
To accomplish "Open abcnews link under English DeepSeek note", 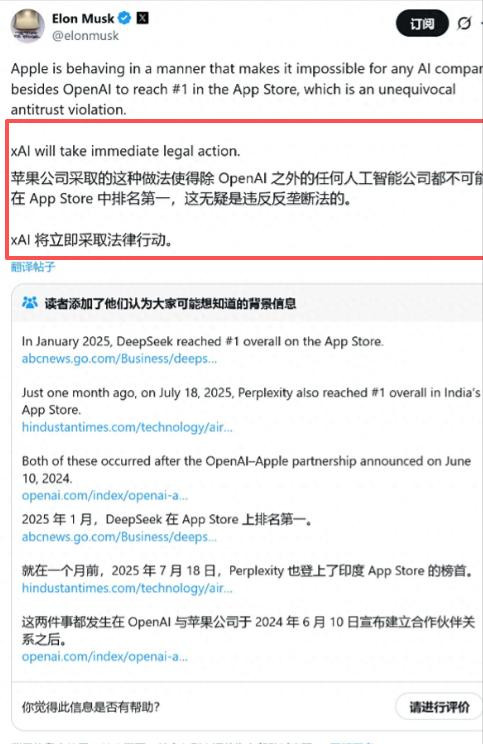I will click(119, 359).
